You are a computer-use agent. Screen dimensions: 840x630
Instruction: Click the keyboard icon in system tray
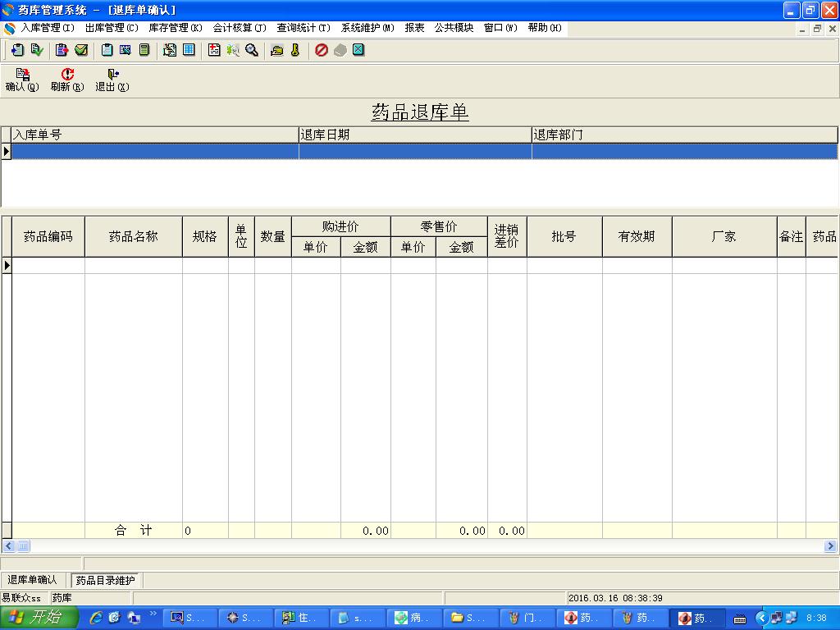(739, 619)
